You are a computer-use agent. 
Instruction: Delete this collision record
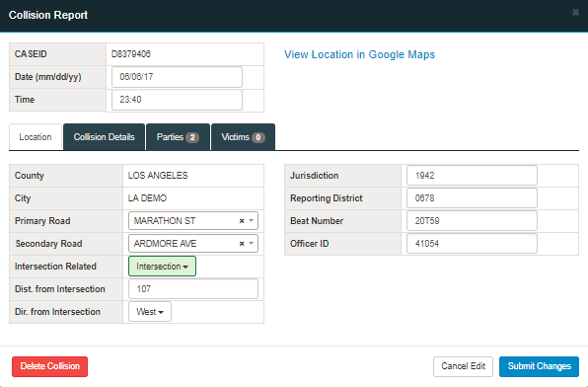pos(50,366)
